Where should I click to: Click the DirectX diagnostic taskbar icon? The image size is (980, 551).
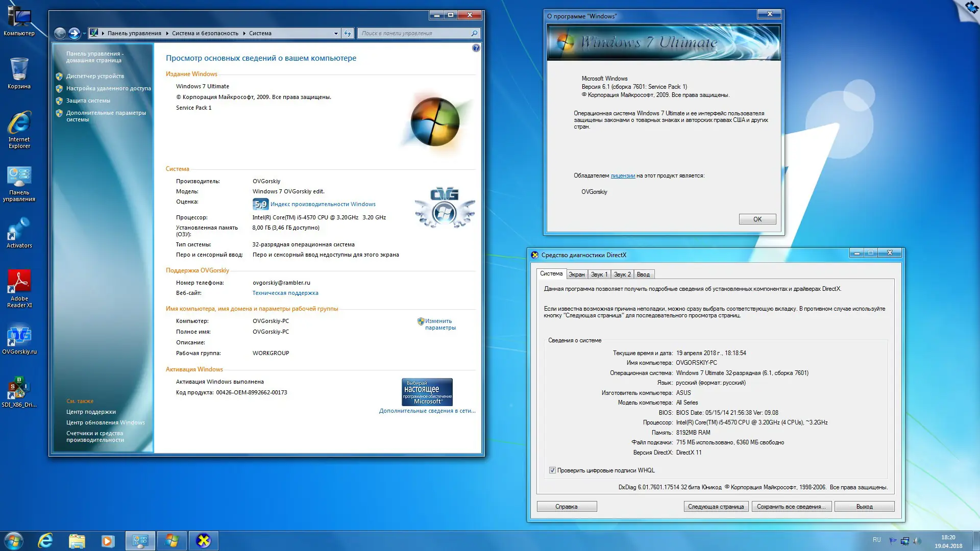click(x=203, y=541)
